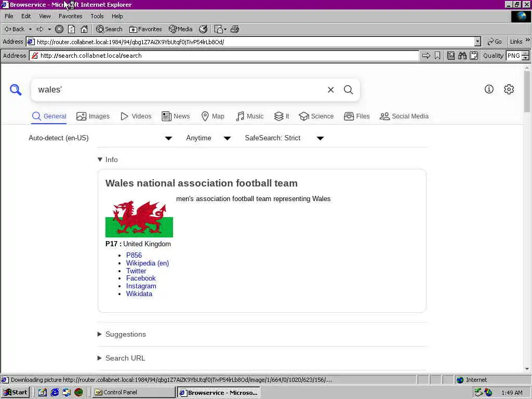The image size is (532, 399).
Task: Open the Back button history dropdown arrow
Action: pyautogui.click(x=30, y=29)
